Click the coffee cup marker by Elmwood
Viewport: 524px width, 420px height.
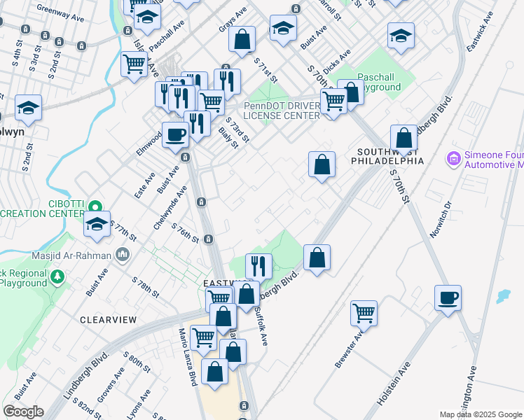(x=175, y=136)
